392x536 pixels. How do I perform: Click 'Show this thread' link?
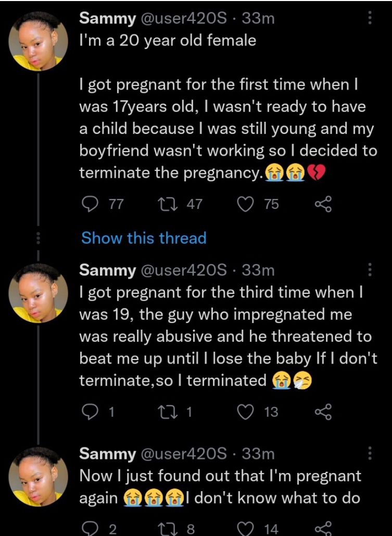[144, 238]
